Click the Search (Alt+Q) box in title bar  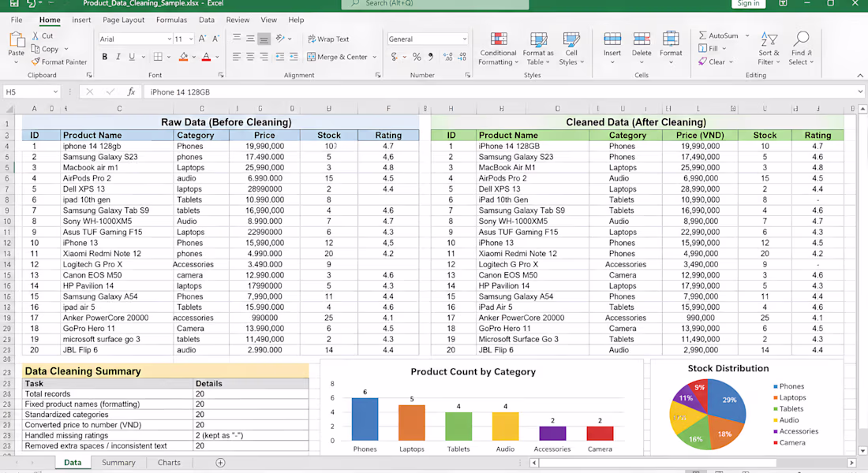pos(435,3)
